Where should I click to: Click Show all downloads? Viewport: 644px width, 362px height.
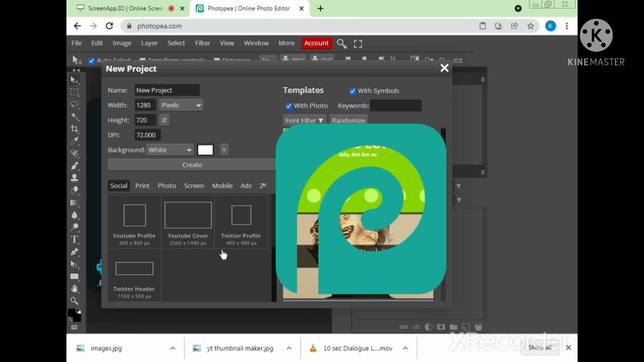(x=540, y=348)
